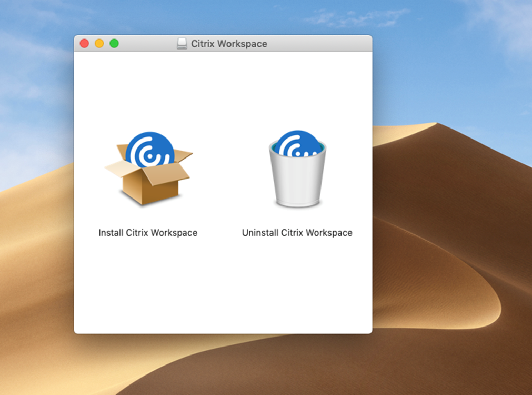Click the "Install Citrix Workspace" label
The image size is (532, 395).
pos(148,233)
